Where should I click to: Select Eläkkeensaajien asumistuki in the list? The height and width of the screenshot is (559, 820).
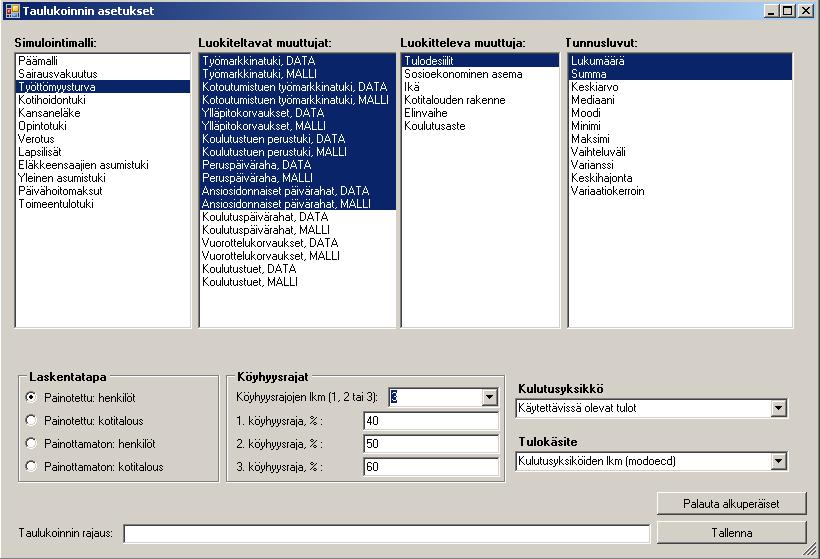click(103, 165)
